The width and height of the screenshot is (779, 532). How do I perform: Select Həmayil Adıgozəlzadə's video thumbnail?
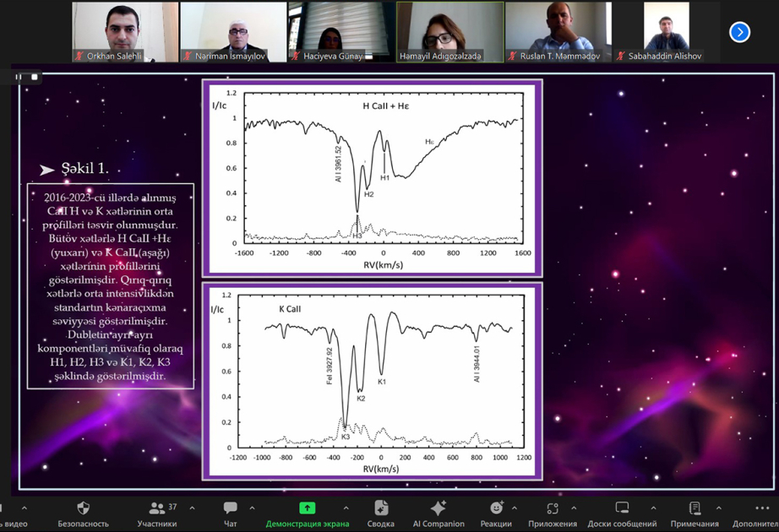coord(450,32)
